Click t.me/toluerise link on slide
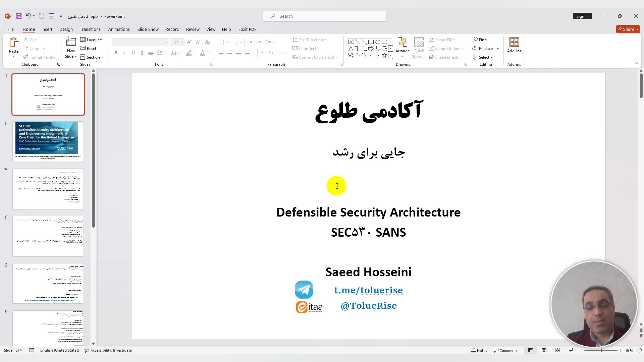The height and width of the screenshot is (362, 644). point(368,290)
